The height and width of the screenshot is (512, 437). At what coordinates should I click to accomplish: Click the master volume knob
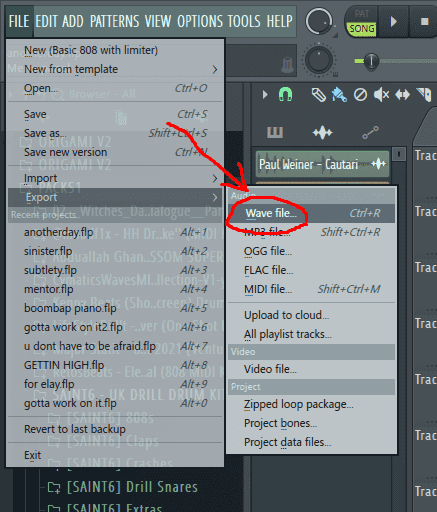click(x=319, y=22)
